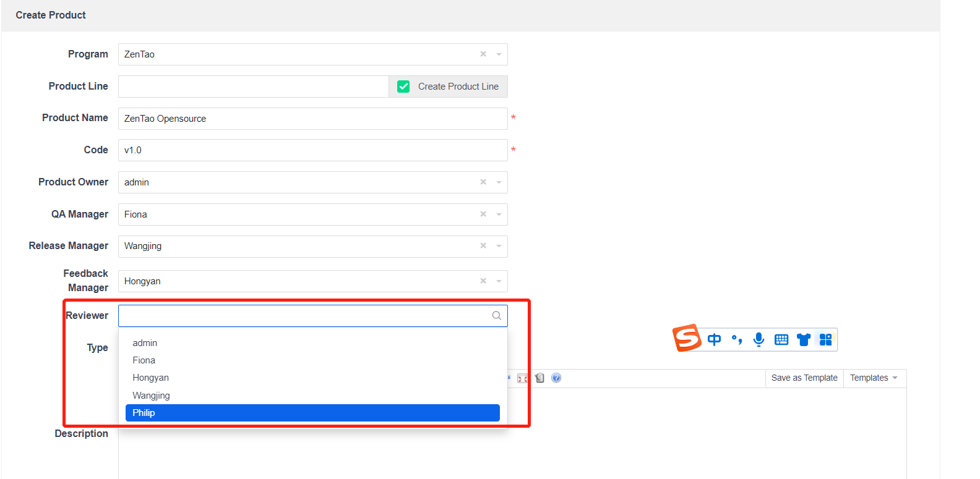The image size is (980, 479).
Task: Click the Sogou voice input microphone
Action: (x=759, y=339)
